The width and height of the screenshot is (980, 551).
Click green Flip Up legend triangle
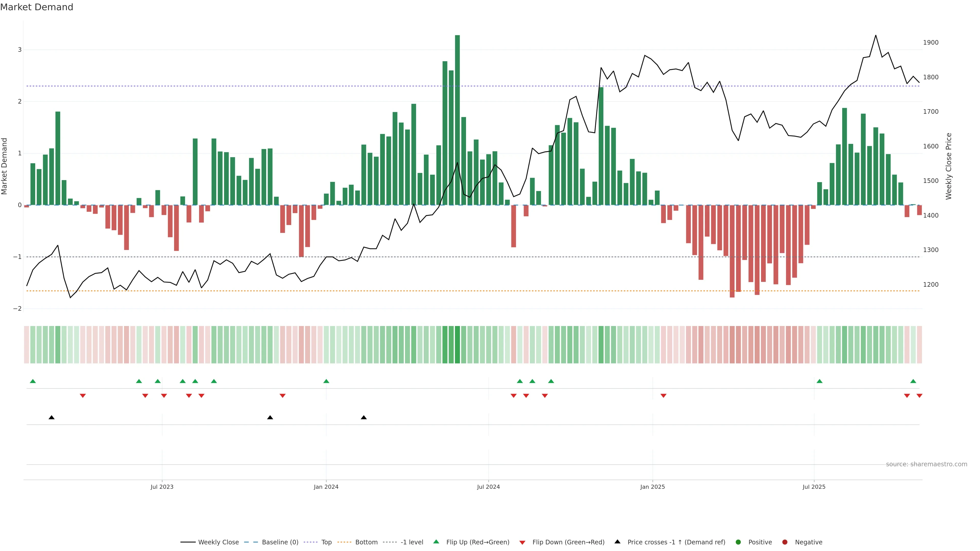[x=436, y=542]
